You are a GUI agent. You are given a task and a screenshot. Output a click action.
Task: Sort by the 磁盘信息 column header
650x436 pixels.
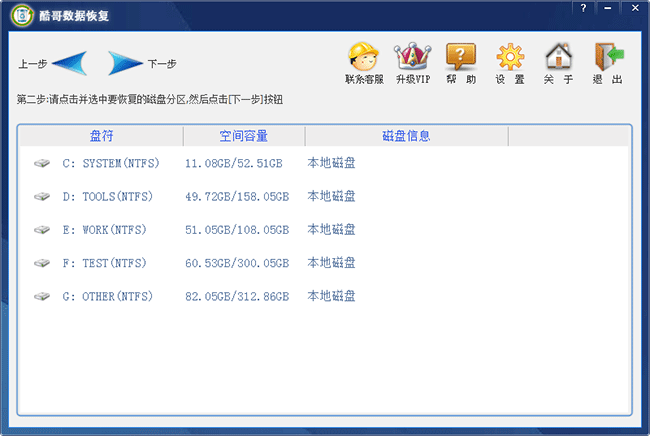(x=406, y=136)
